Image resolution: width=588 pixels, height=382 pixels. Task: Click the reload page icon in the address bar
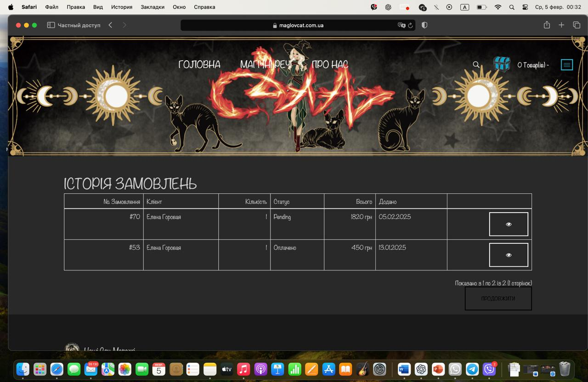pos(410,26)
